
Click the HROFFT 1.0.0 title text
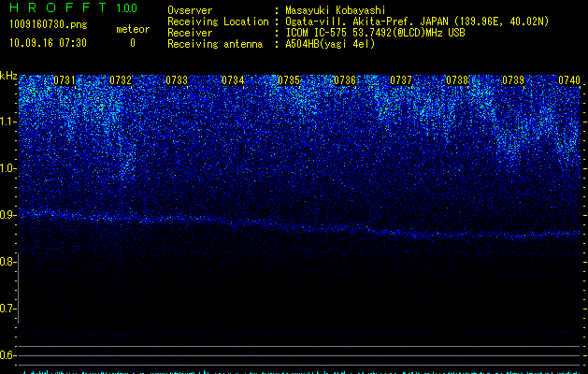pyautogui.click(x=74, y=7)
